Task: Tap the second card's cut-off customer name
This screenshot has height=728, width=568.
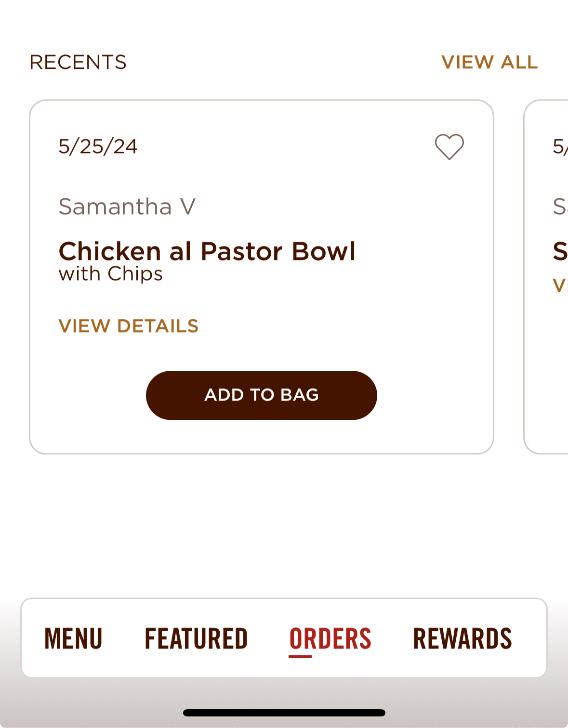Action: [560, 207]
